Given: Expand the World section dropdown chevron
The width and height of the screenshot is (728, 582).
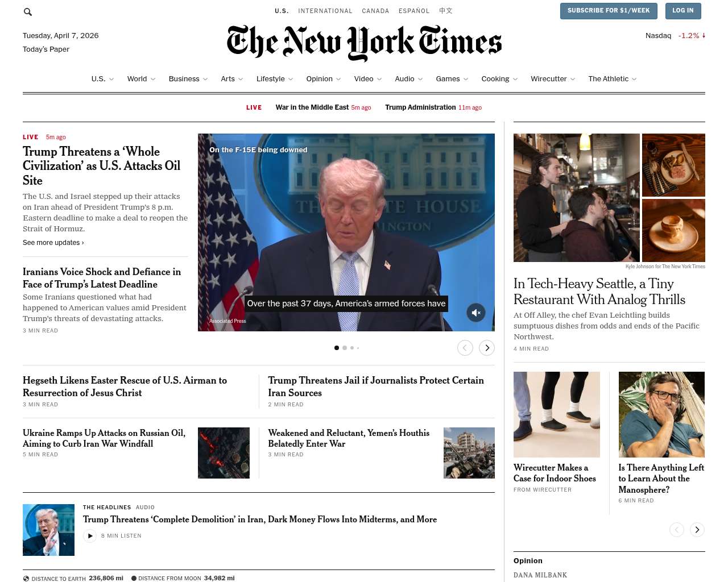Looking at the screenshot, I should 153,79.
